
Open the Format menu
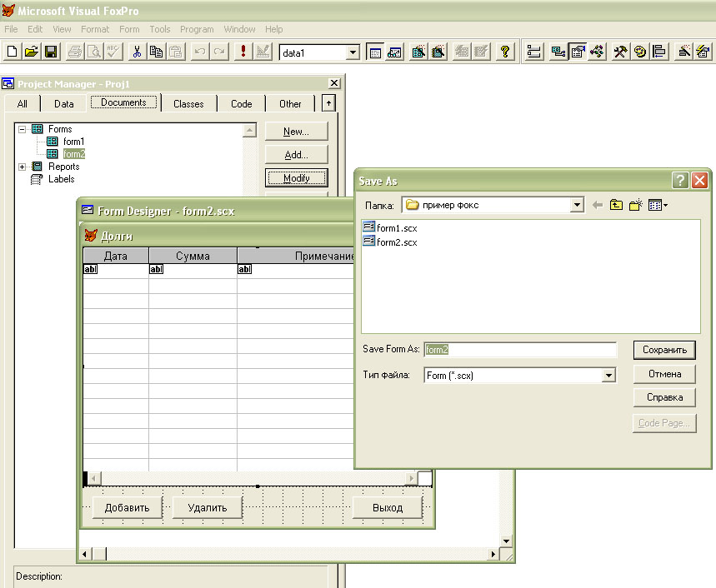pyautogui.click(x=95, y=29)
